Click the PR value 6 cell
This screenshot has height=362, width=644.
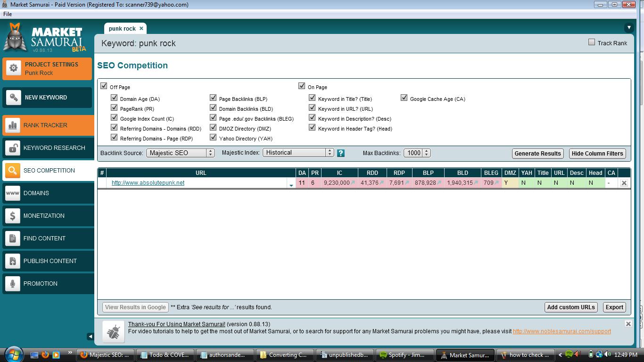(315, 183)
